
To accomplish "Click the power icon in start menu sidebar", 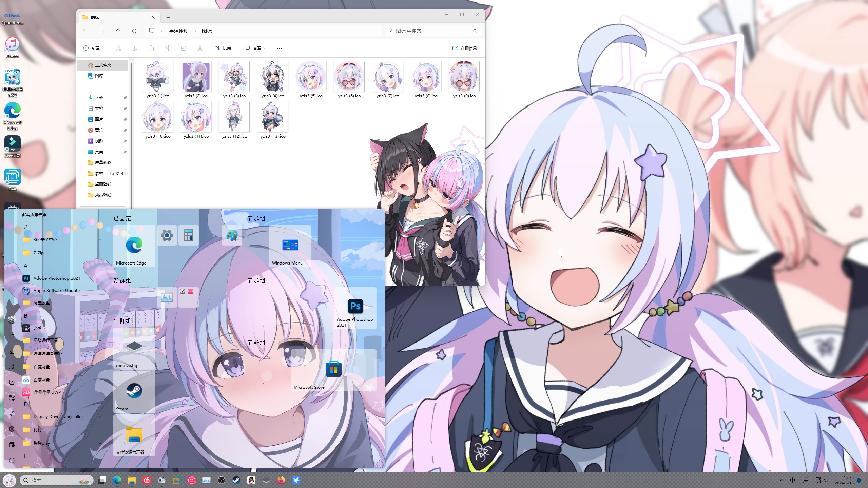I will click(x=12, y=460).
